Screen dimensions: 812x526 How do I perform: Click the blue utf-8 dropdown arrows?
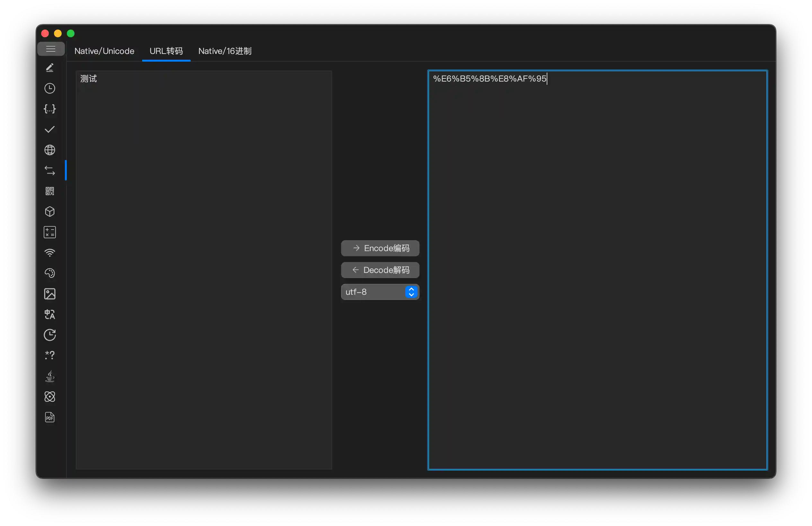click(411, 292)
